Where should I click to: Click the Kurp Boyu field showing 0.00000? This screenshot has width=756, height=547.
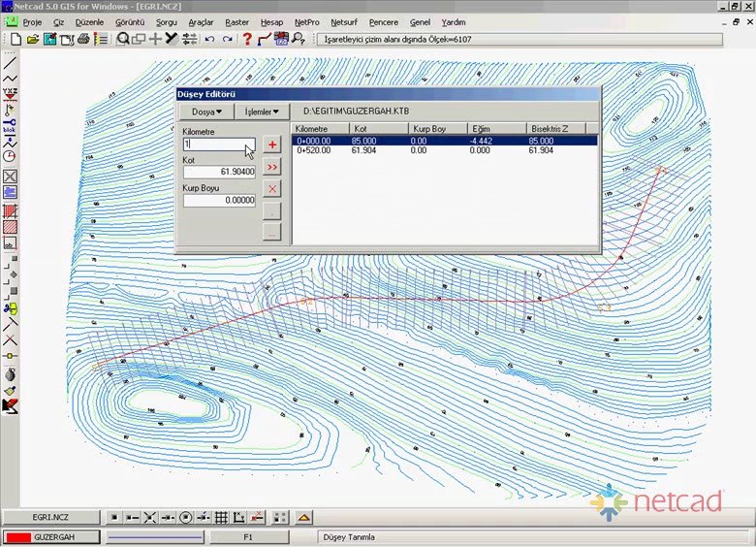[x=219, y=200]
